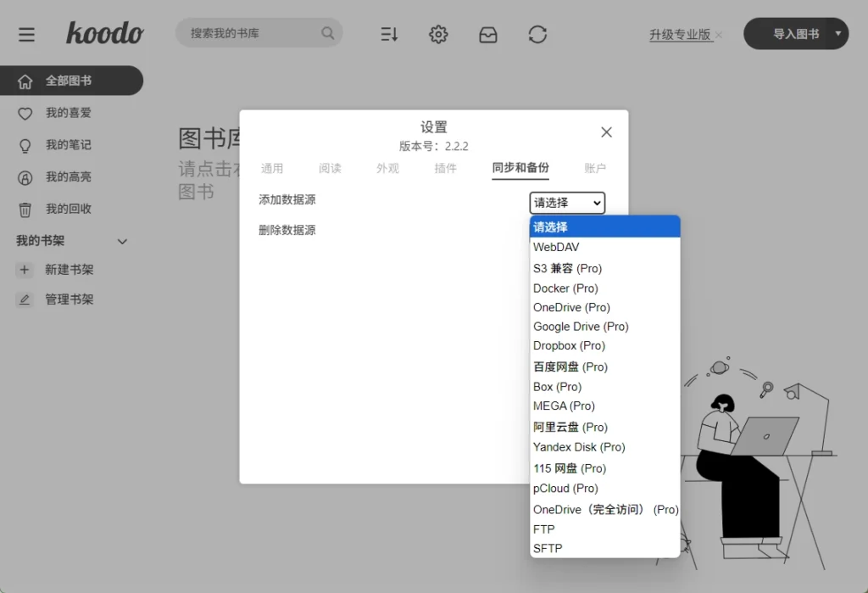The width and height of the screenshot is (868, 593).
Task: Open the 升级专业版 link
Action: [681, 34]
